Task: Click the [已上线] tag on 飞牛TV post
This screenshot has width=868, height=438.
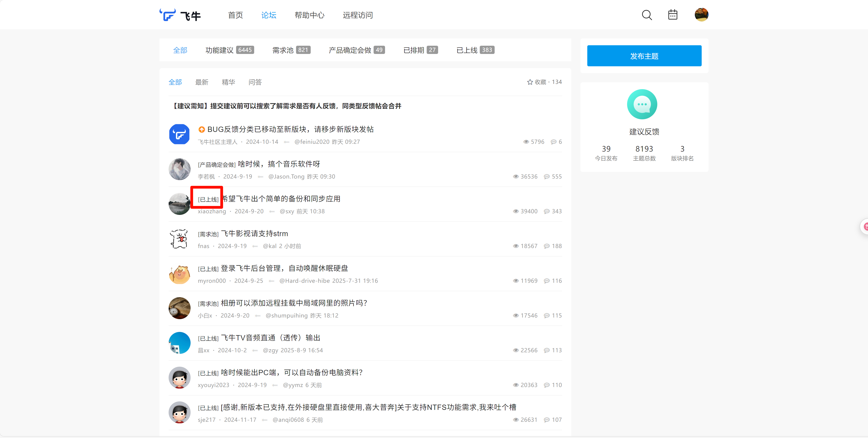Action: (208, 338)
